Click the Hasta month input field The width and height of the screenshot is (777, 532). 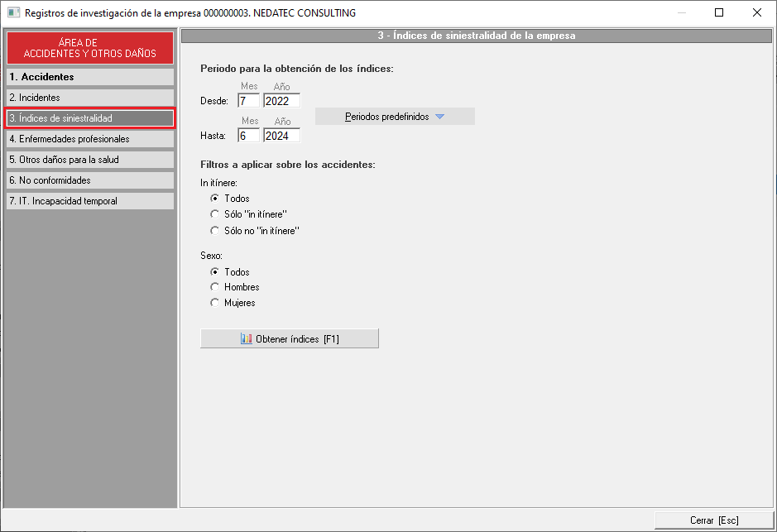248,136
